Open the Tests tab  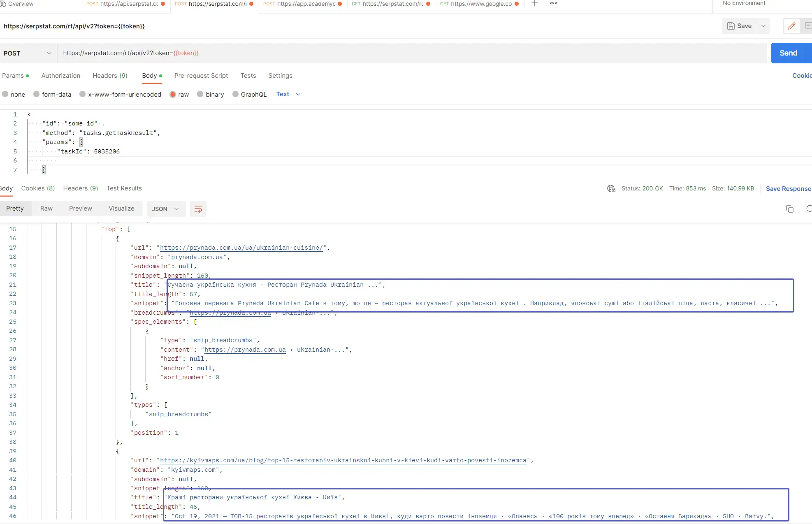(248, 76)
